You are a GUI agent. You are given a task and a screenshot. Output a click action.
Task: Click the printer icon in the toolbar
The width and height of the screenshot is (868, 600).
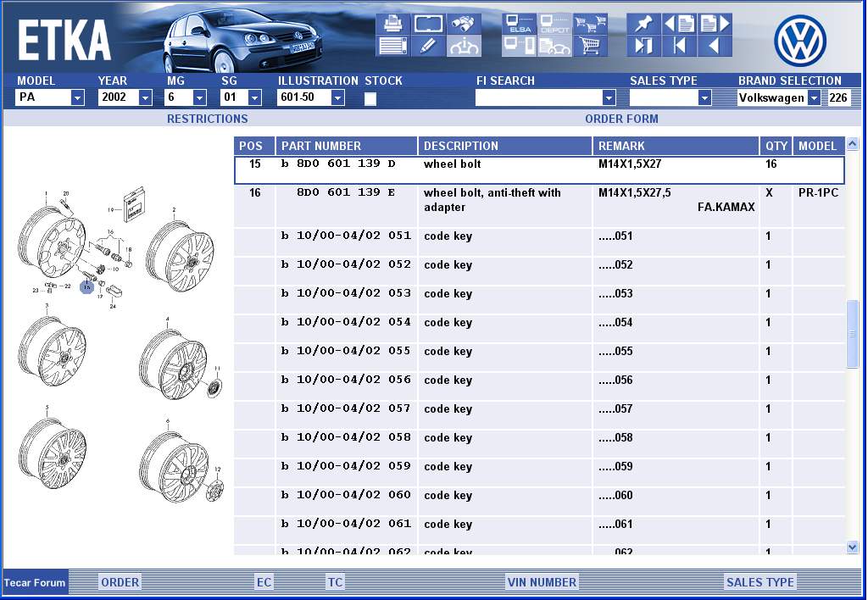393,25
